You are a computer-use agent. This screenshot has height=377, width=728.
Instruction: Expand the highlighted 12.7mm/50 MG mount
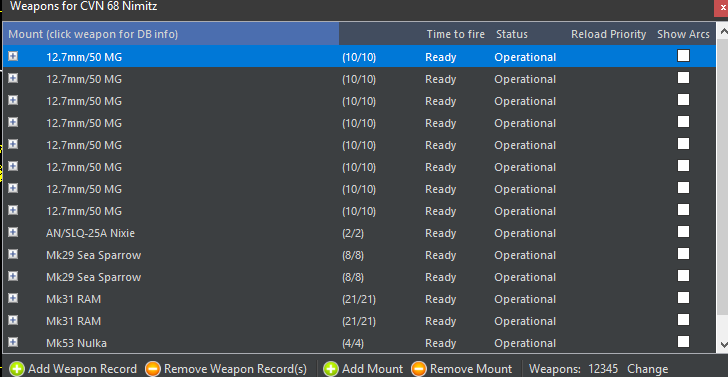pos(13,56)
